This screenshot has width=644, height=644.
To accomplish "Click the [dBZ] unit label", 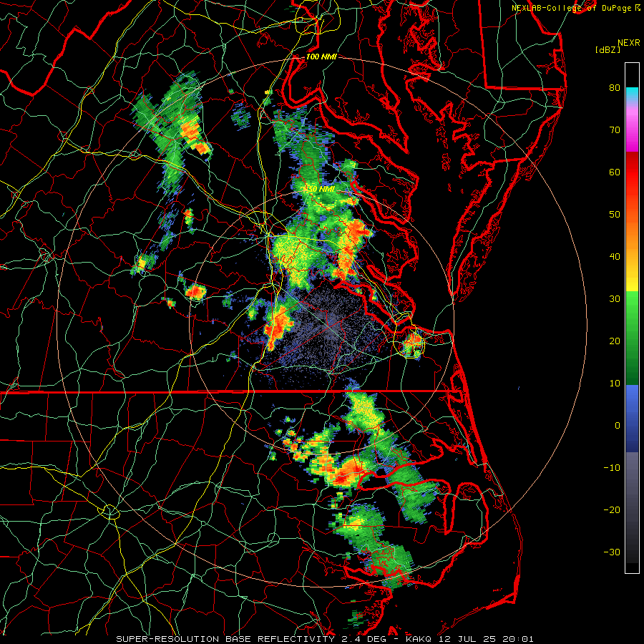I will tap(608, 50).
